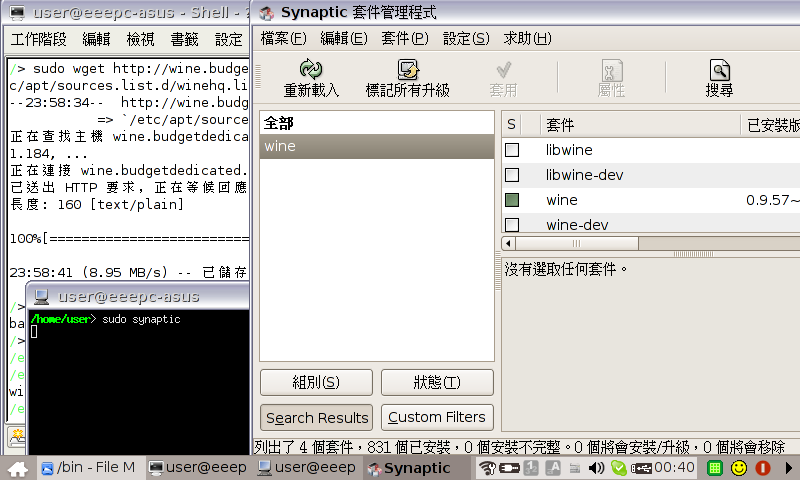
Task: Click the pane divider handle below package list
Action: (693, 254)
